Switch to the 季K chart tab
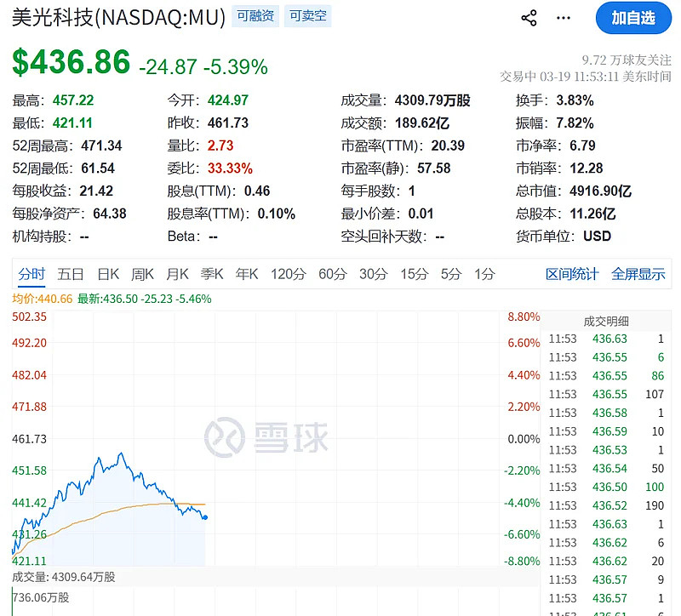This screenshot has height=616, width=681. pyautogui.click(x=212, y=274)
